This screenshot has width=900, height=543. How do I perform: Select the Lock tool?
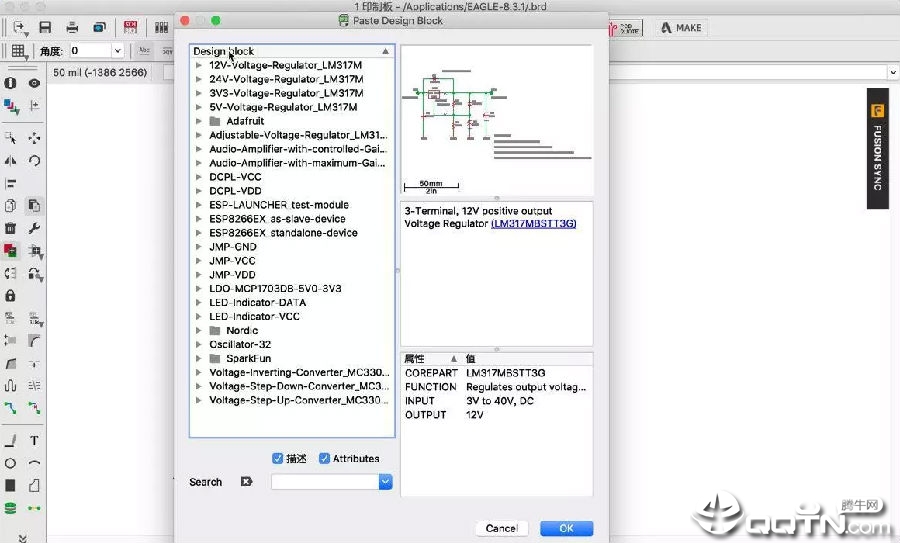click(10, 296)
